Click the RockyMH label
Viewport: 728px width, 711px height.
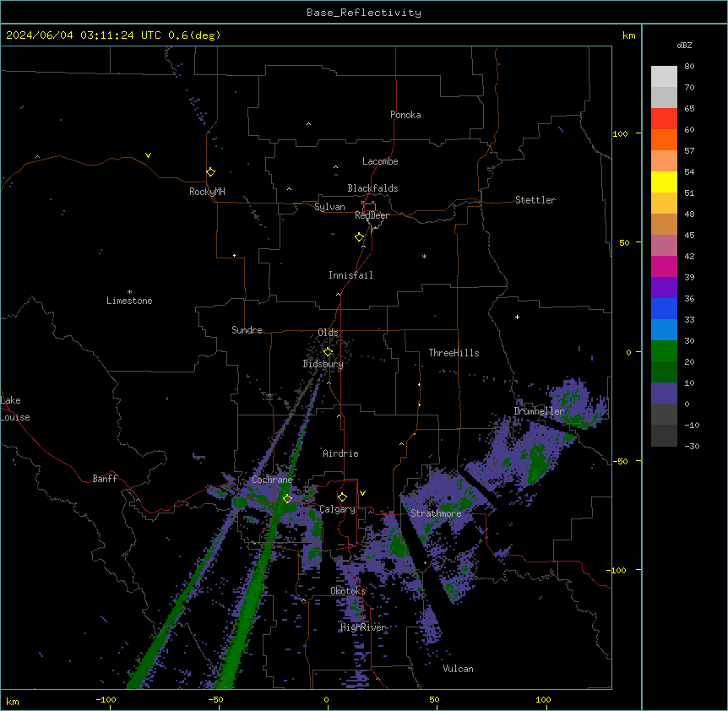207,192
